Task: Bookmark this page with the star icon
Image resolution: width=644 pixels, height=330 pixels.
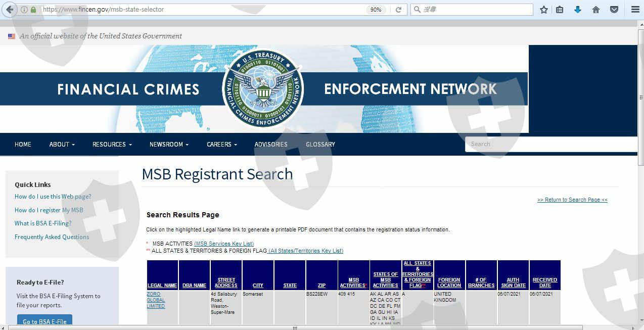Action: tap(544, 10)
